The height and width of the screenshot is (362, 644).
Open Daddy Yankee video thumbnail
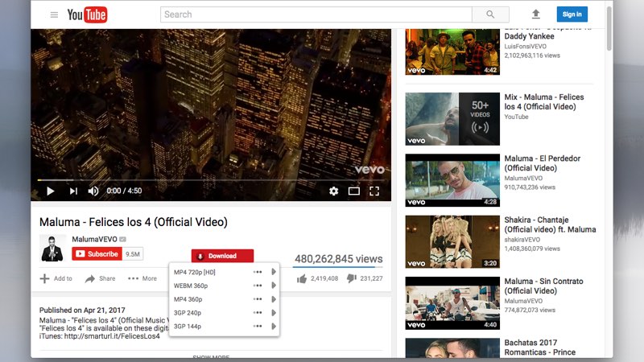452,51
